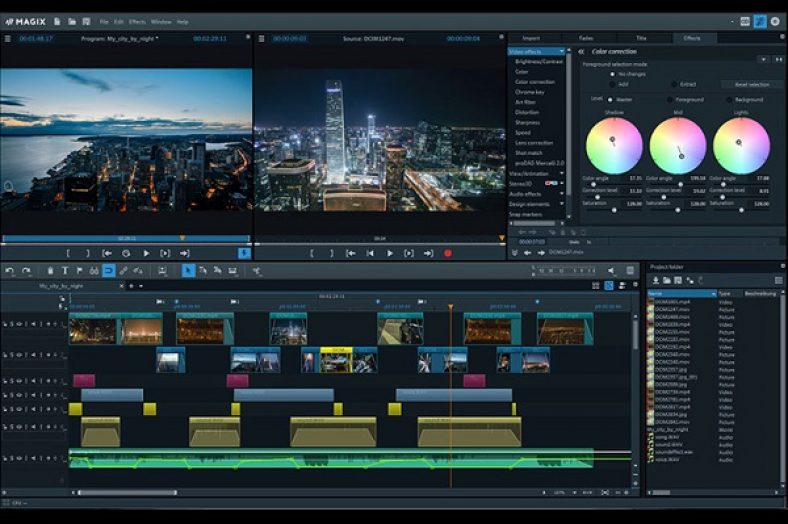This screenshot has height=524, width=788.
Task: Select the mouse pointer tool in the timeline toolbar
Action: click(x=187, y=271)
